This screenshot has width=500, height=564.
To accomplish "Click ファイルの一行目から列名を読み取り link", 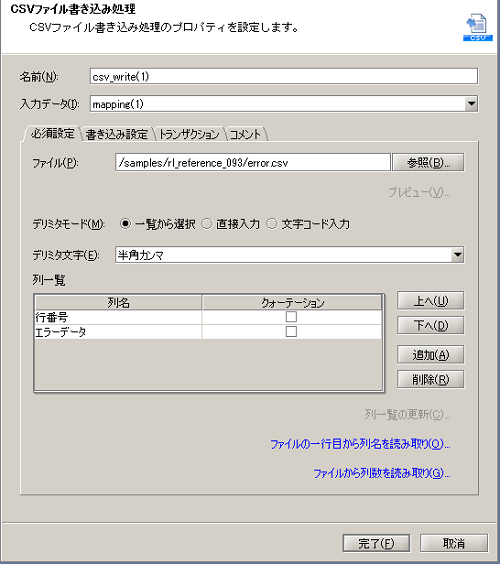I will (360, 444).
